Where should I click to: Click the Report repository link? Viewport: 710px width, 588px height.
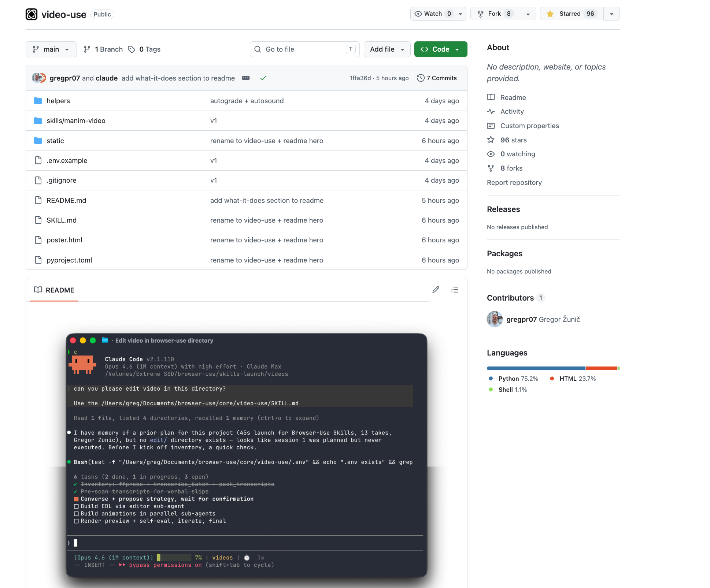coord(514,182)
